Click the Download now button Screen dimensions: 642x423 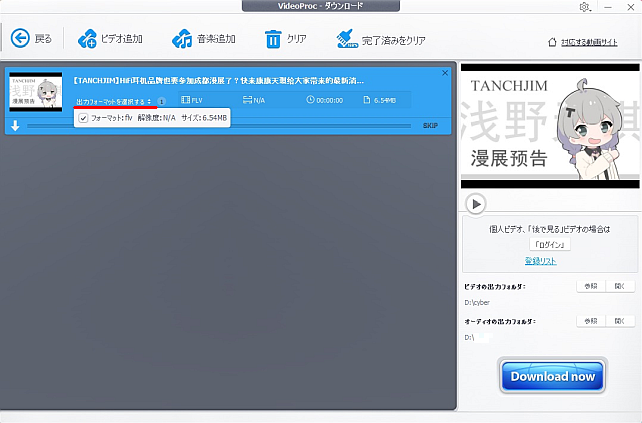tap(552, 376)
